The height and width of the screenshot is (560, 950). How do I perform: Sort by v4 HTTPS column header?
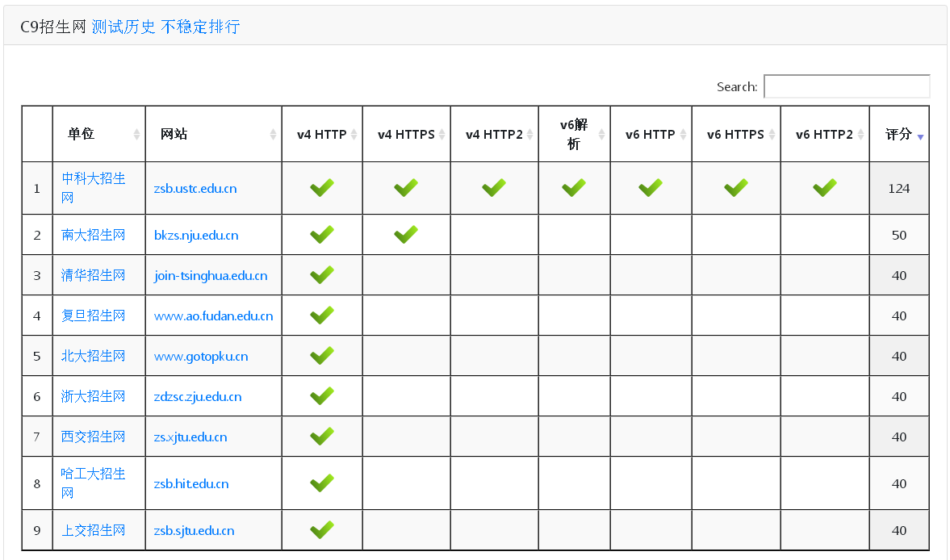pyautogui.click(x=406, y=134)
